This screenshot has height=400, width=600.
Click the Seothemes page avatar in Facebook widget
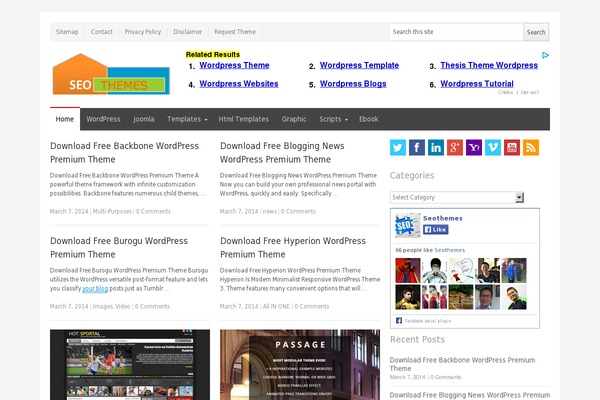pos(407,225)
